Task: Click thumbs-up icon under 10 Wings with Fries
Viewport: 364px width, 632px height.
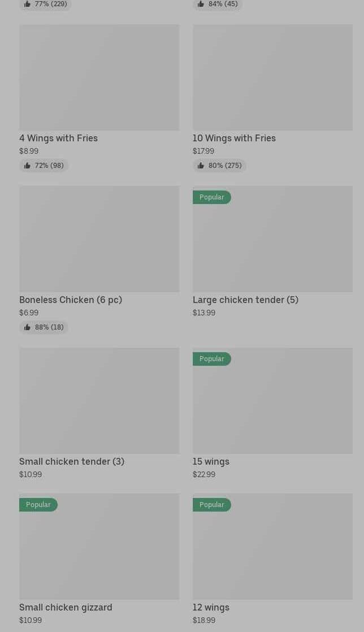Action: click(x=201, y=166)
